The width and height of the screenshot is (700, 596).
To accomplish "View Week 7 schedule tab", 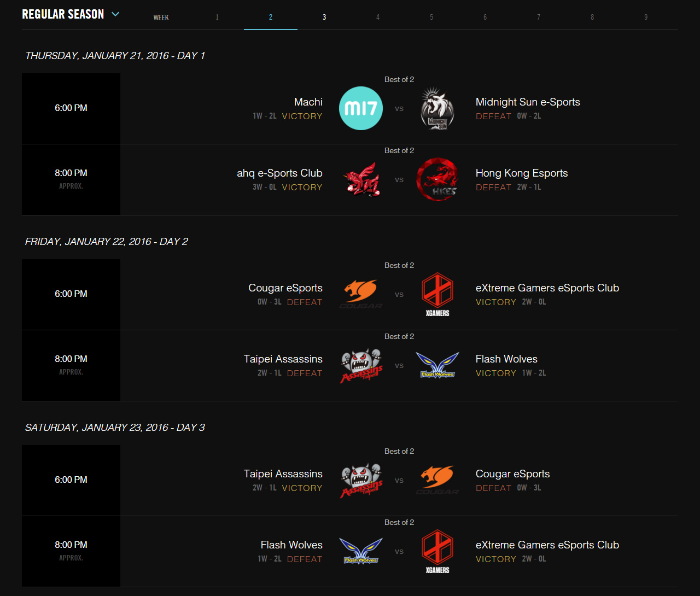I will click(539, 17).
